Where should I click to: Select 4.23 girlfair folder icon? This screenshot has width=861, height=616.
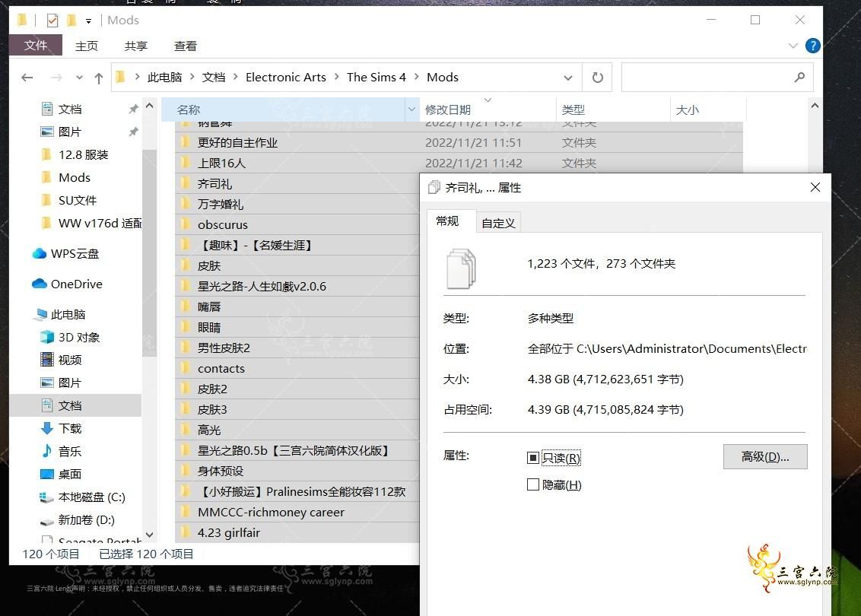pos(186,532)
